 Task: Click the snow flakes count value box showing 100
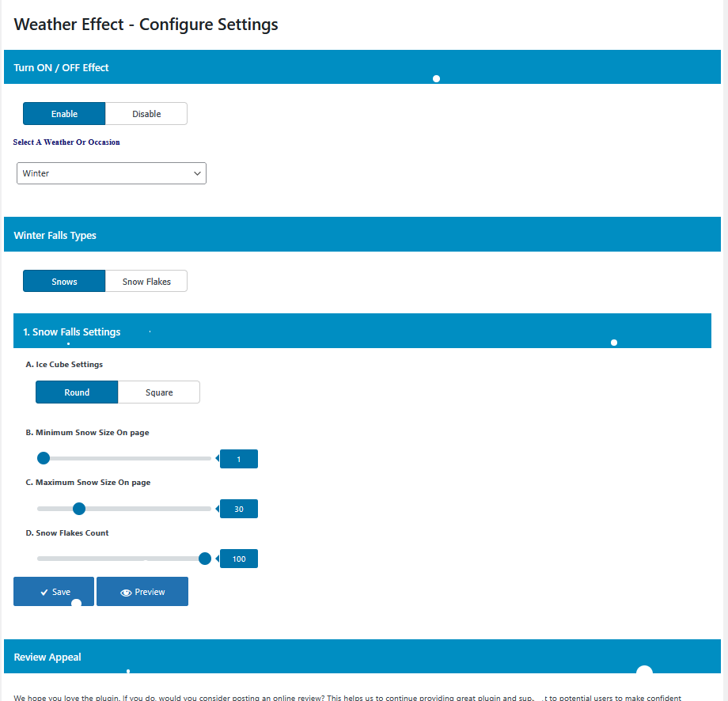[x=239, y=559]
